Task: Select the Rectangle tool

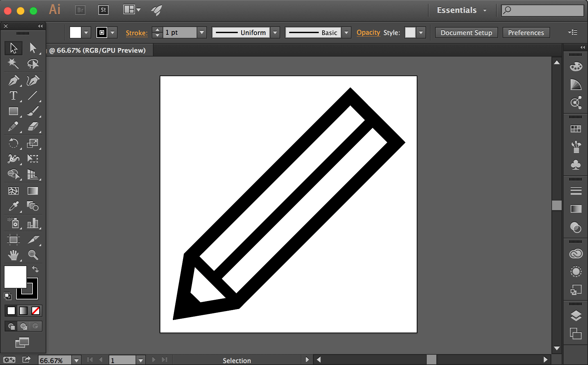Action: (13, 111)
